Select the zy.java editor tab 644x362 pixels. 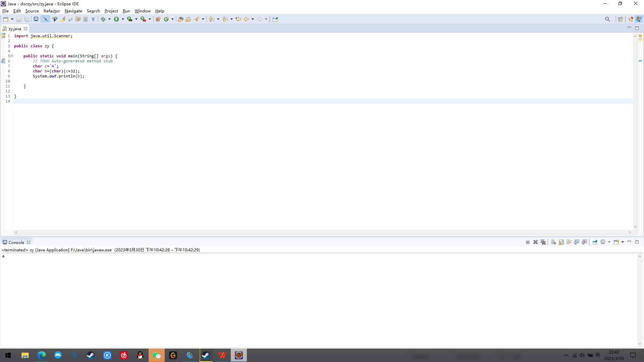click(15, 28)
